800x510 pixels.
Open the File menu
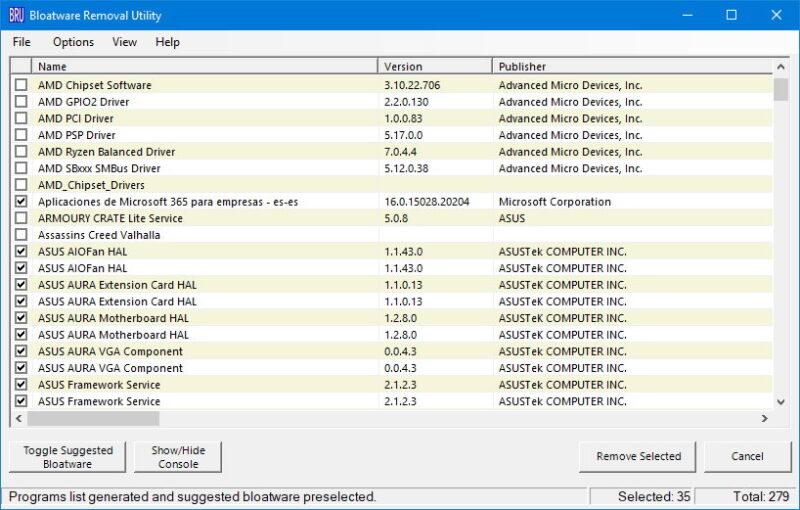(21, 42)
